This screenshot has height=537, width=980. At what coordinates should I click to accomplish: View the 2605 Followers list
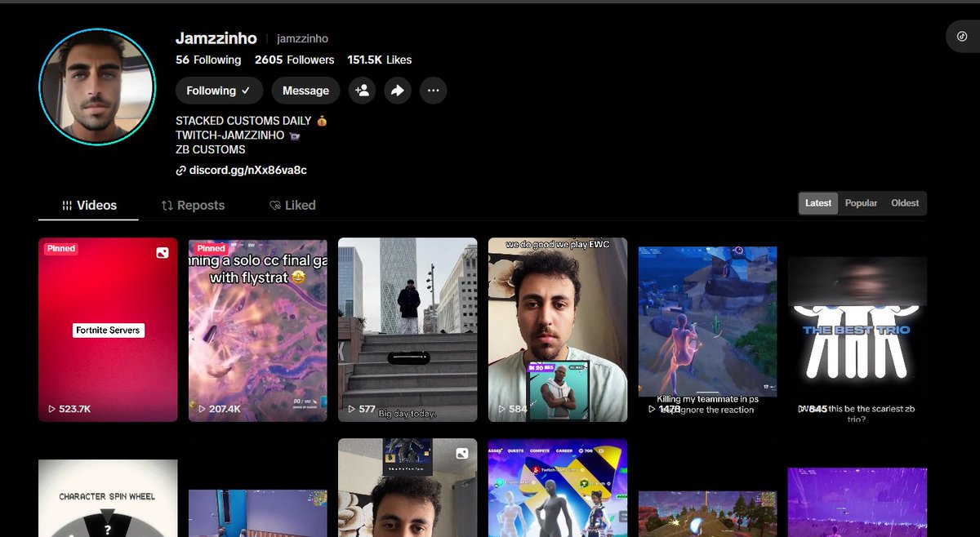(x=294, y=60)
